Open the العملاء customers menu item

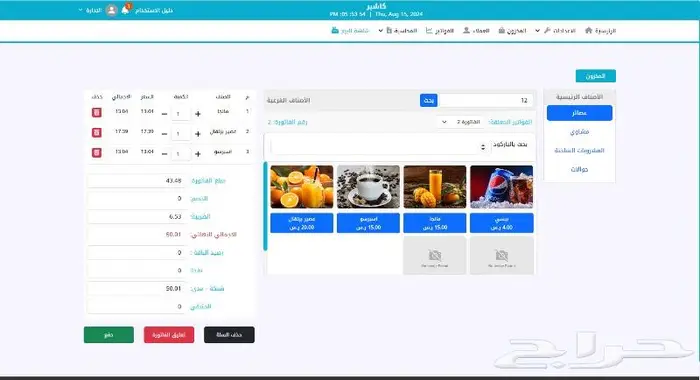point(476,30)
